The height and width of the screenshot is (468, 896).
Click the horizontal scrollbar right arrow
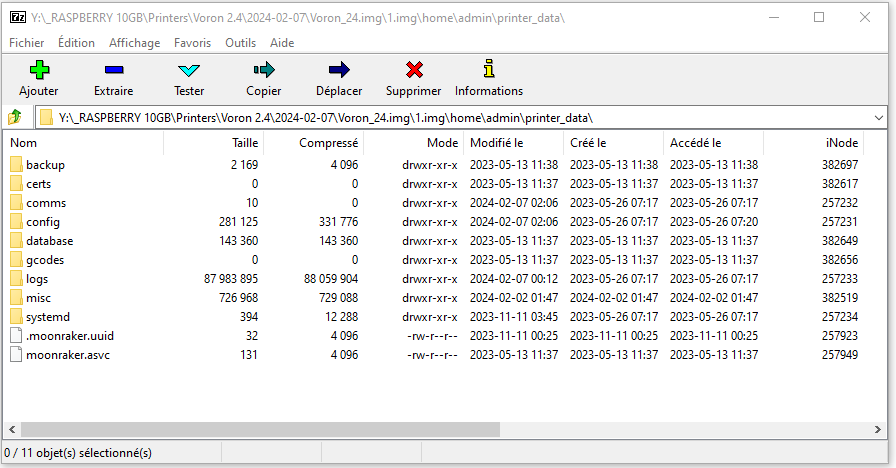[x=878, y=429]
